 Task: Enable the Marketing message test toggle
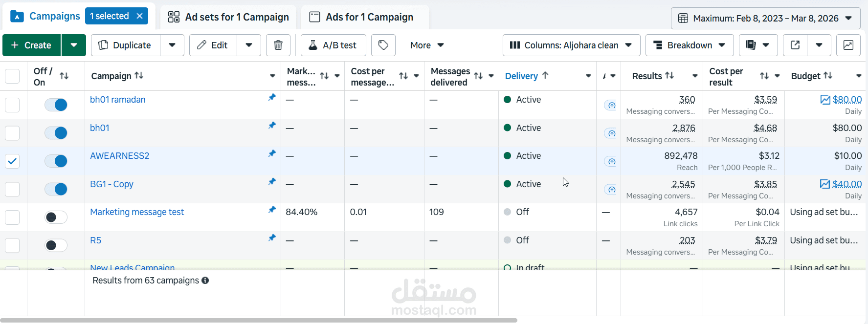point(56,217)
